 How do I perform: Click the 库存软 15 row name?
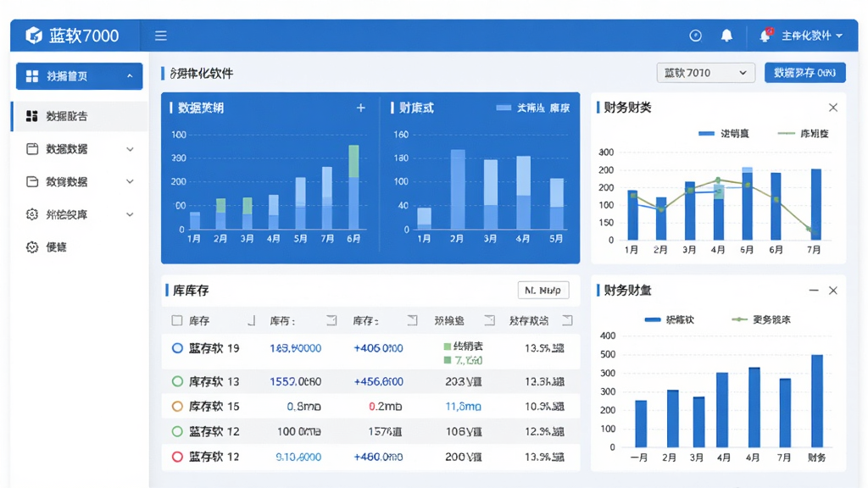coord(214,406)
